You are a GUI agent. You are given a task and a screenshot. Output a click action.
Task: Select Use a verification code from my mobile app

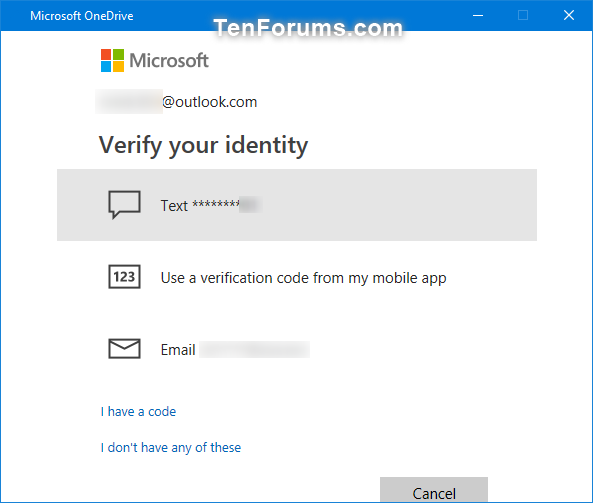[x=297, y=277]
